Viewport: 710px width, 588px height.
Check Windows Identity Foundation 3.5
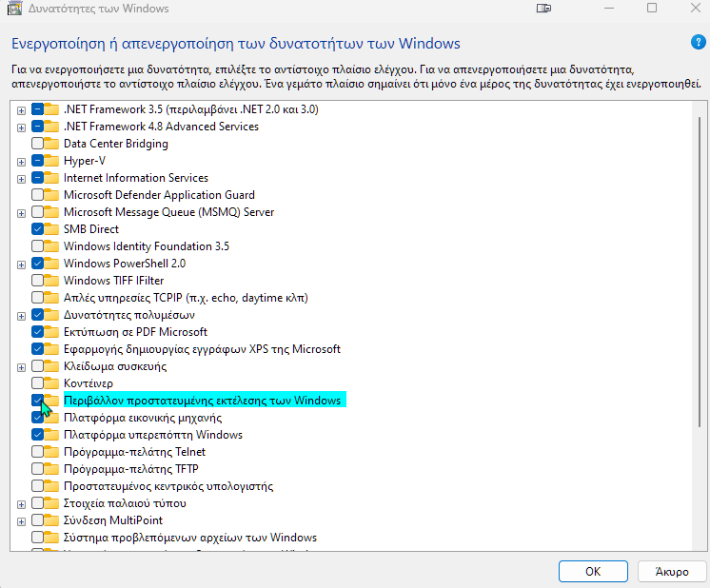pos(37,246)
